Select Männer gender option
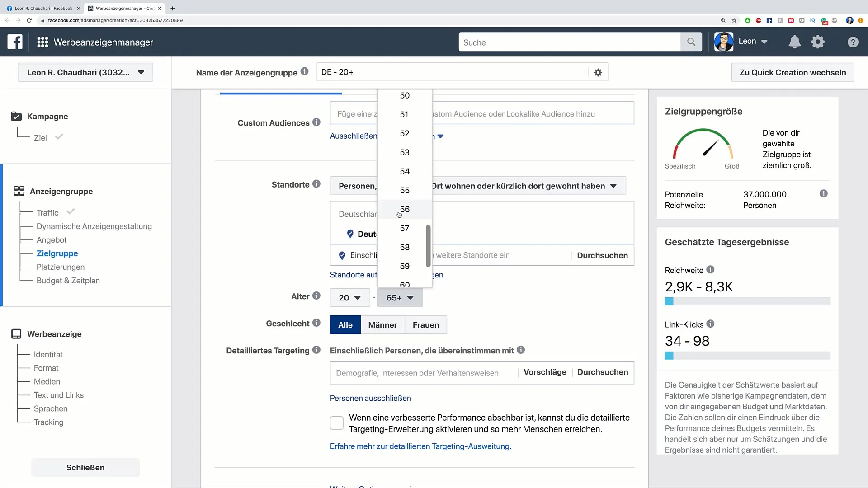 coord(382,325)
